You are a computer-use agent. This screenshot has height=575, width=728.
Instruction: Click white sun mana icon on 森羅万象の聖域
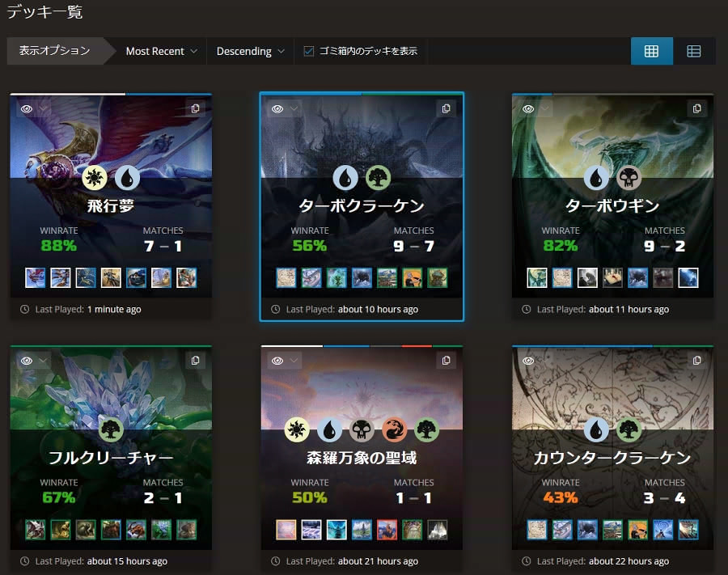297,429
